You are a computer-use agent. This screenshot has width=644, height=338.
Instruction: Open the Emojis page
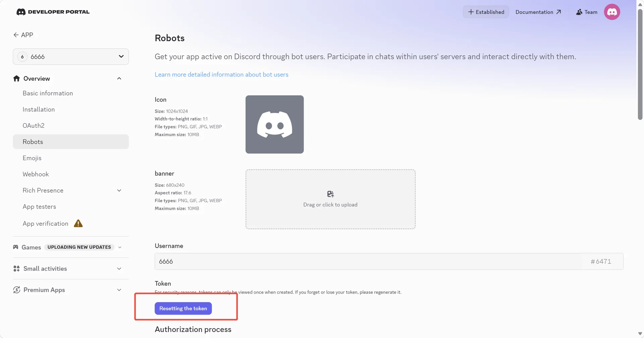pyautogui.click(x=32, y=158)
